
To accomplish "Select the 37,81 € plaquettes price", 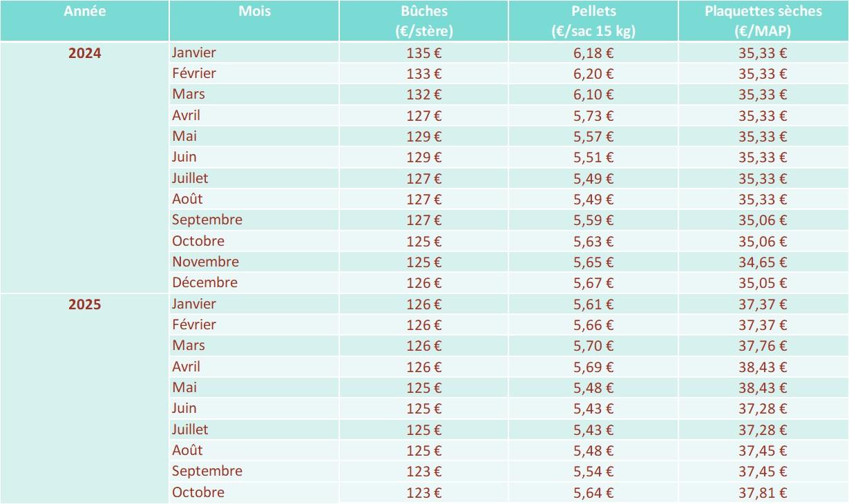I will [x=763, y=492].
